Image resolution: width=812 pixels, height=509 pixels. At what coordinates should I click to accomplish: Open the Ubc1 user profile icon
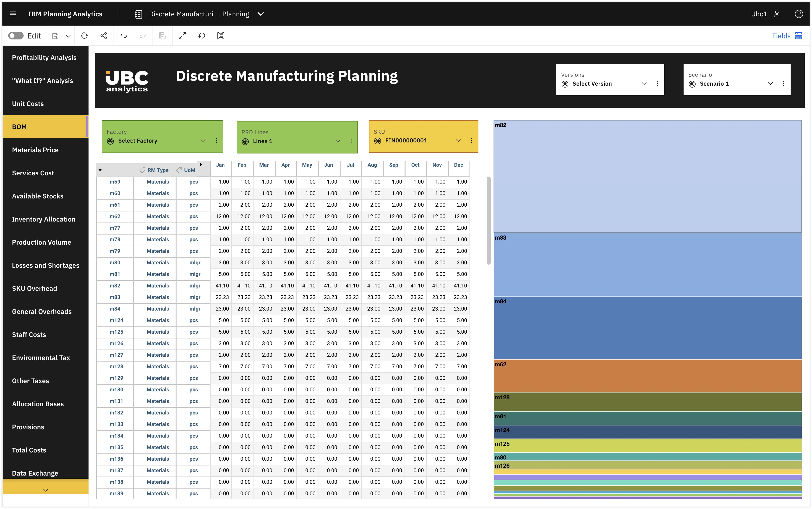(777, 14)
